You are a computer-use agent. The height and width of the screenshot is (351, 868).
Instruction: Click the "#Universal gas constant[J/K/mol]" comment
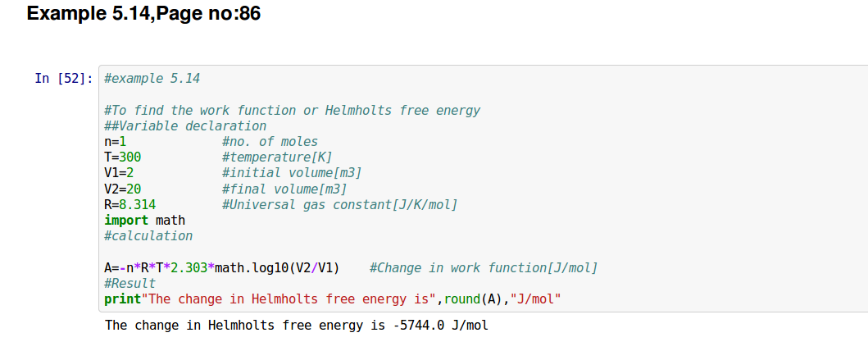[x=339, y=204]
